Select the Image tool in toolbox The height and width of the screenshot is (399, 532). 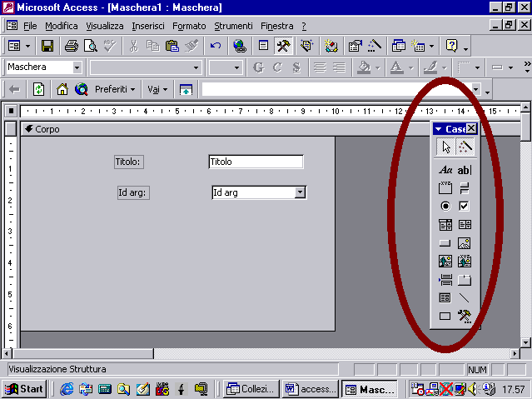tap(464, 243)
